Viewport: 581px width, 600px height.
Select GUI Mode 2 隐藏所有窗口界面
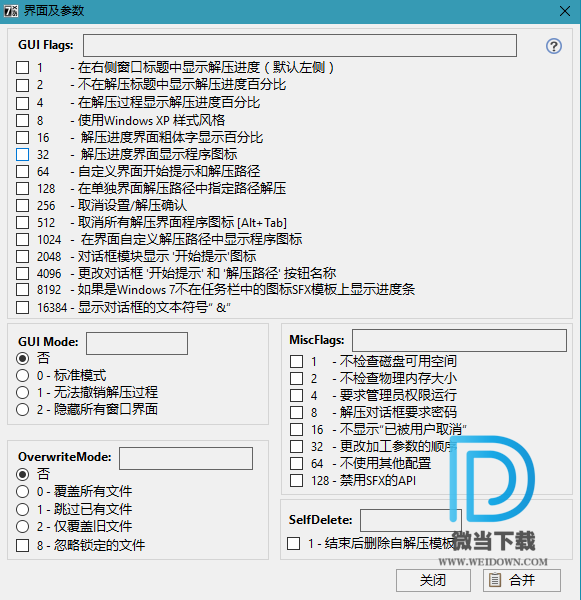[x=23, y=409]
